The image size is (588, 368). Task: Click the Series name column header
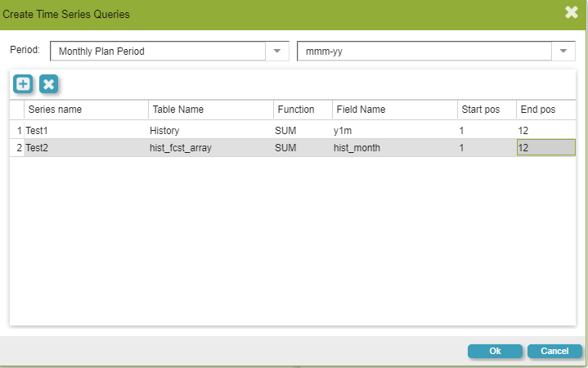86,110
